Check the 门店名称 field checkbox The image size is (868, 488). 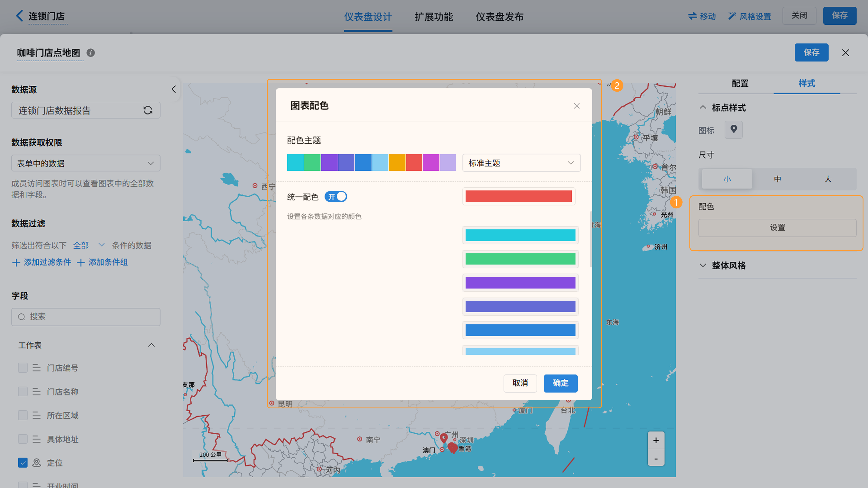pyautogui.click(x=23, y=392)
